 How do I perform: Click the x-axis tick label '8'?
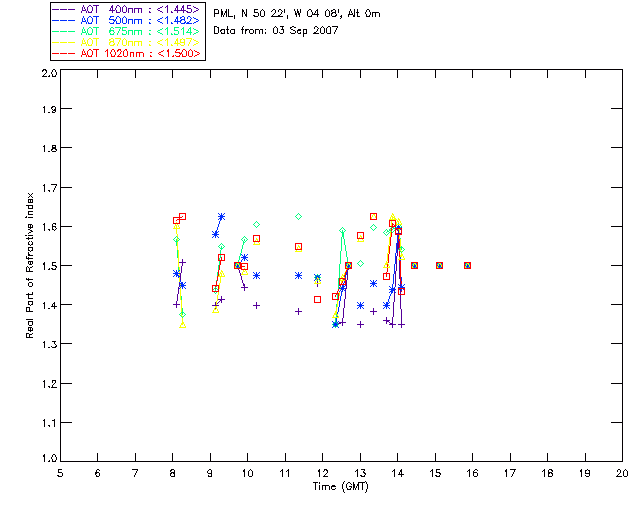173,473
